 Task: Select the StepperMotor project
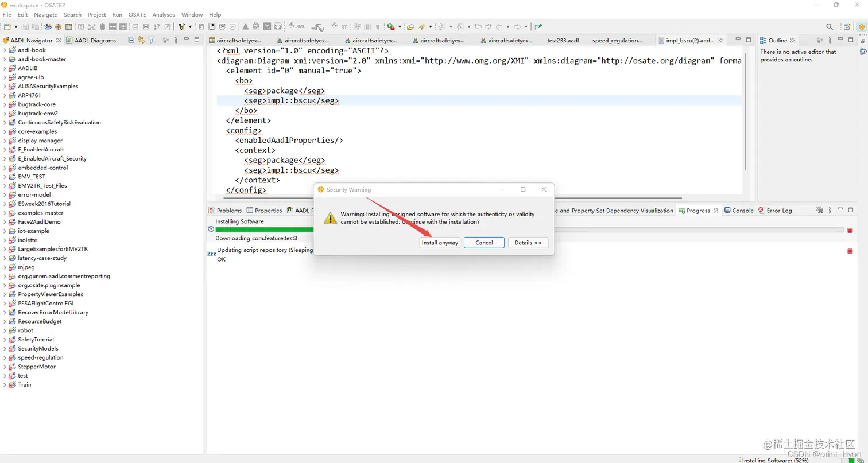click(x=37, y=367)
